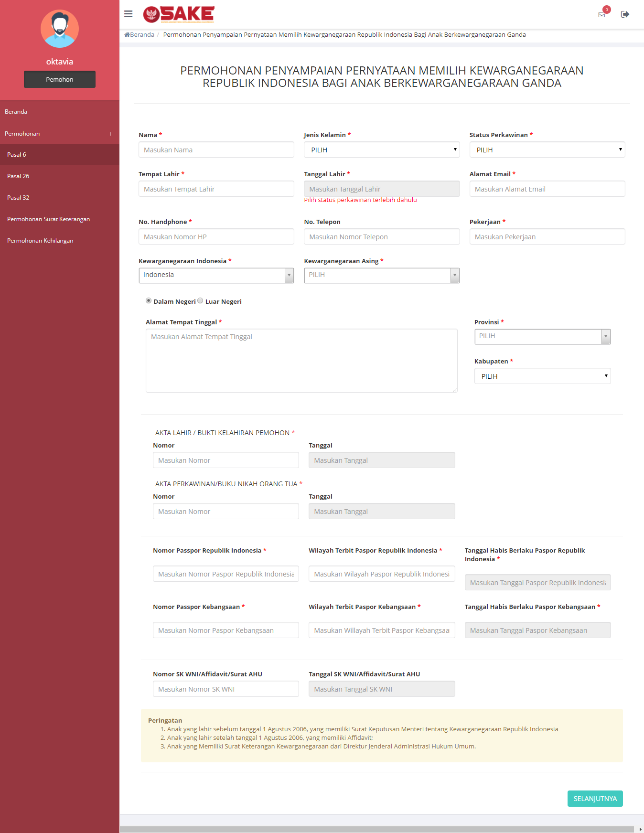Click the Nama input field
Image resolution: width=644 pixels, height=833 pixels.
coord(216,150)
